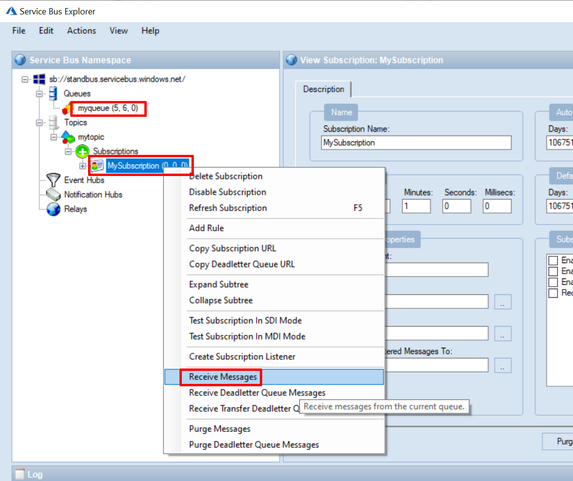Click the Log panel icon

coord(20,474)
